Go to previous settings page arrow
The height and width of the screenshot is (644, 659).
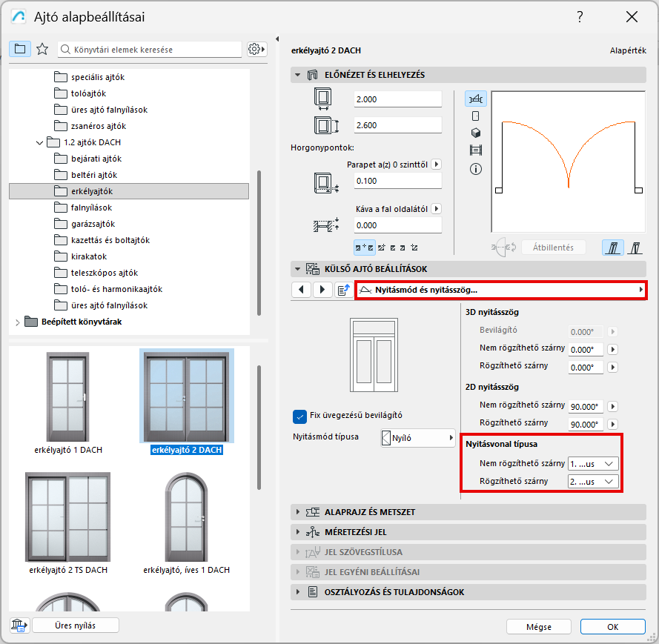(301, 290)
